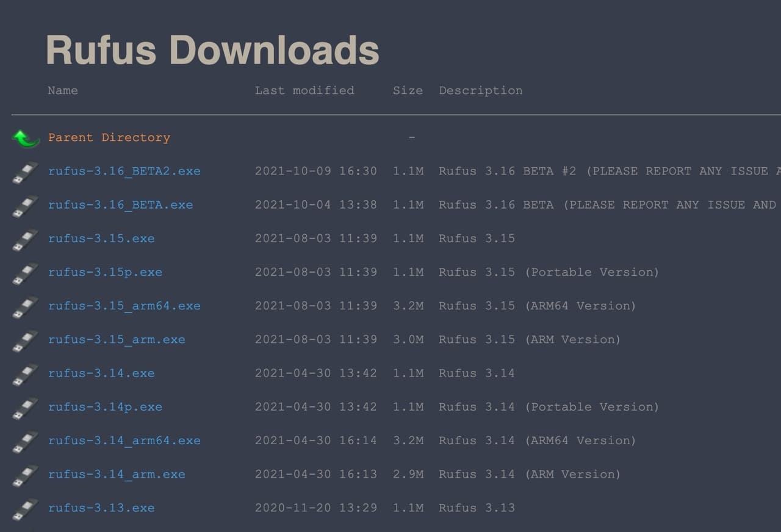This screenshot has height=532, width=781.
Task: Download the portable rufus-3.14p.exe
Action: (106, 407)
